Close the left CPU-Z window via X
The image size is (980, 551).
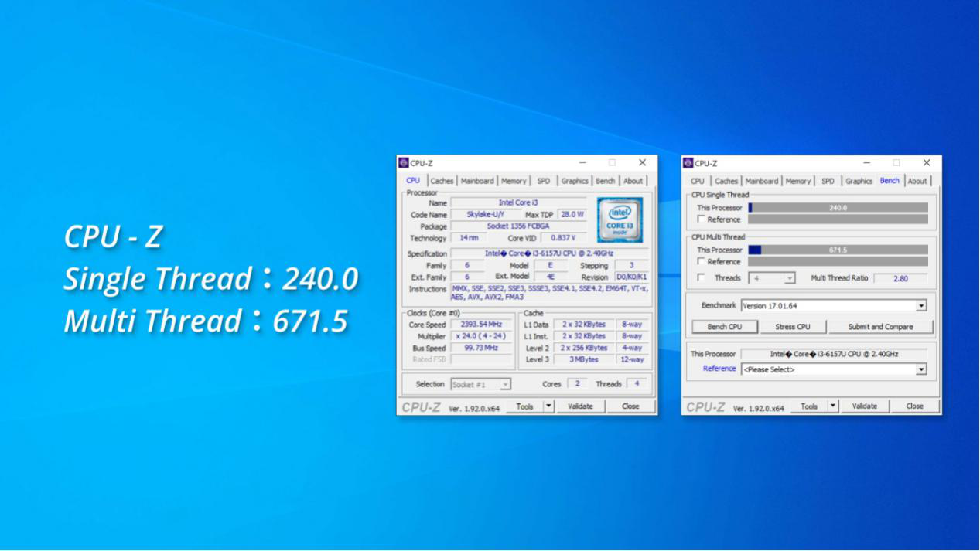click(642, 163)
